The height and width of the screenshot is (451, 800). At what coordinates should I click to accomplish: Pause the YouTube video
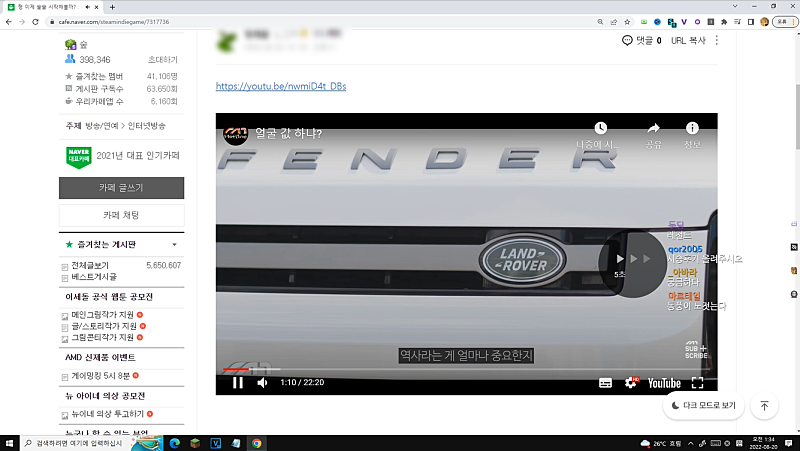click(238, 383)
